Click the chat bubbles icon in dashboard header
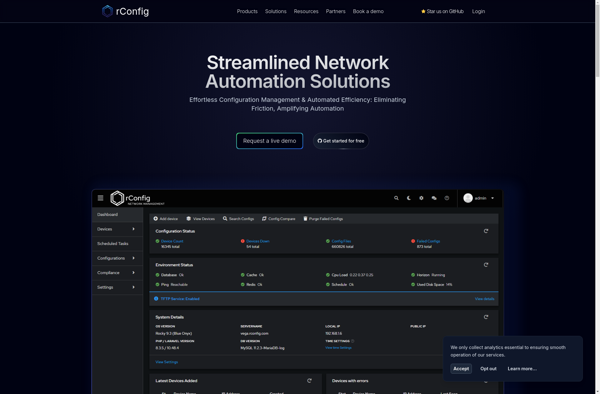The height and width of the screenshot is (394, 600). [x=434, y=198]
